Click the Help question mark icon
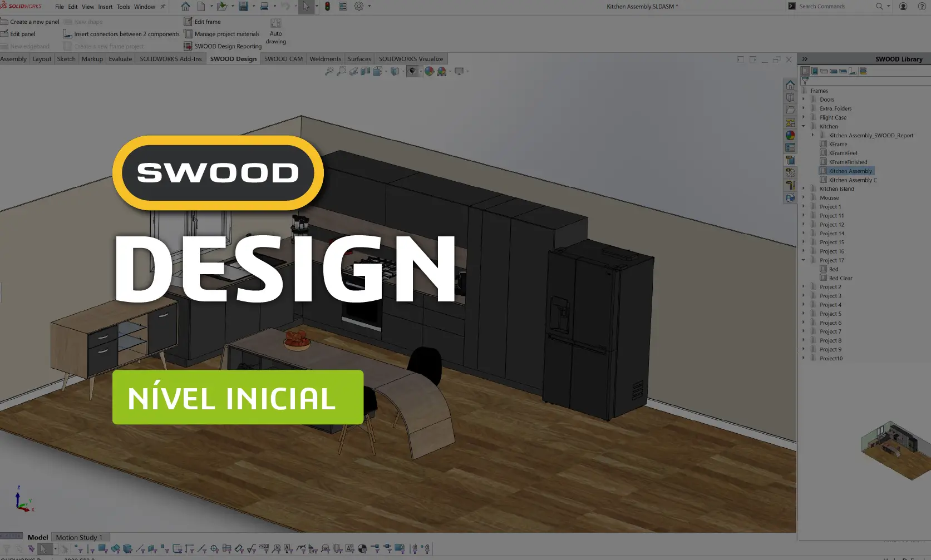Screen dimensions: 931x560 point(922,7)
